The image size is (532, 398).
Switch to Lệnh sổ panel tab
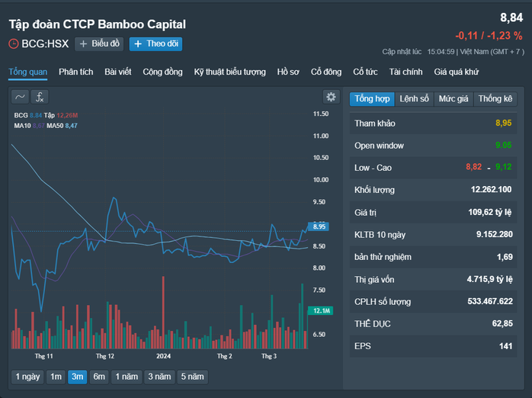tap(415, 98)
